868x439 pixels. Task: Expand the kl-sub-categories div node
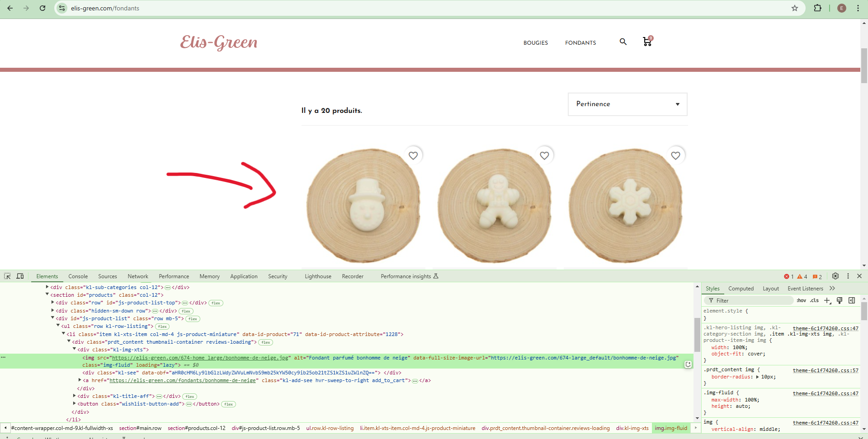(x=47, y=287)
